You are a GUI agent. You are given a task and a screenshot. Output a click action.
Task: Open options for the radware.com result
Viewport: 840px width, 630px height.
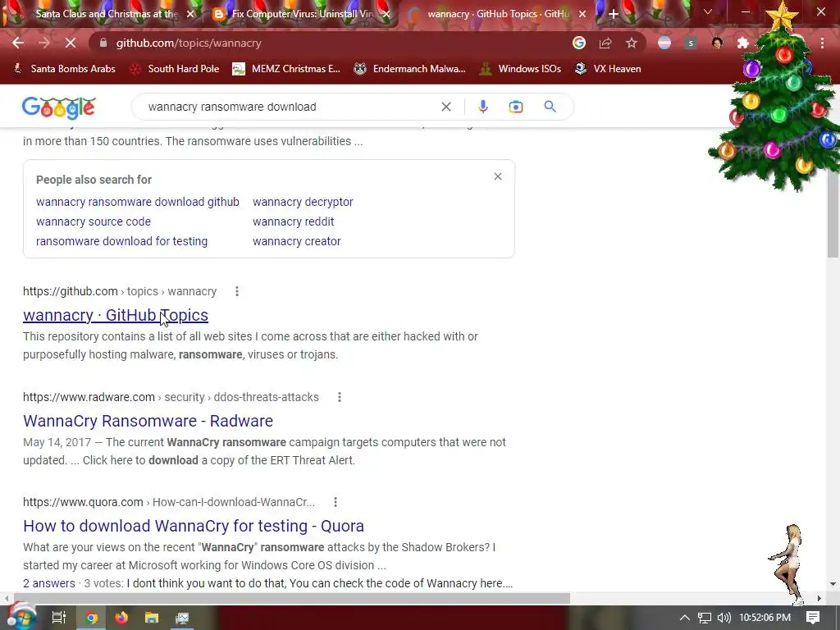click(339, 397)
